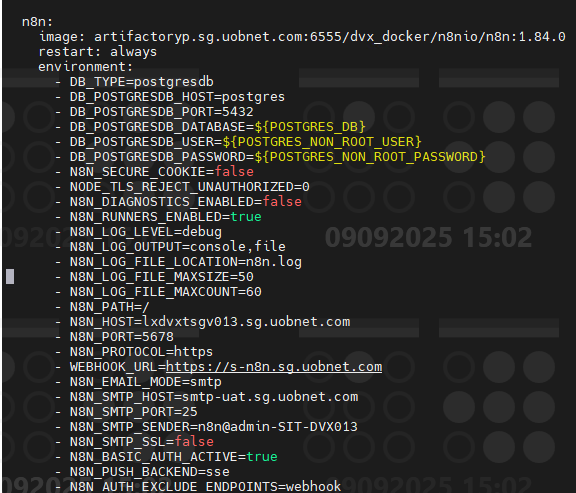Click the ${POSTGRES_DB} variable value
576x493 pixels.
point(310,127)
